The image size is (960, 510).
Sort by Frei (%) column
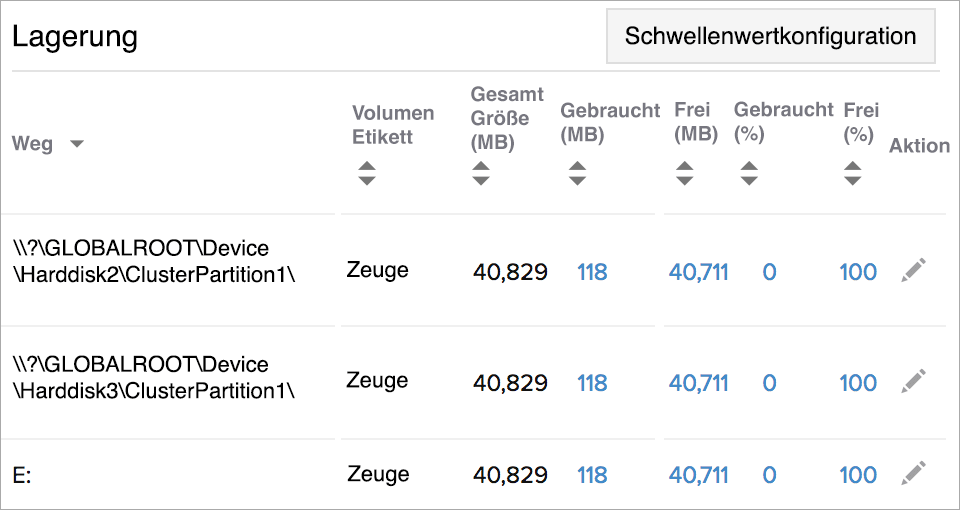click(852, 173)
